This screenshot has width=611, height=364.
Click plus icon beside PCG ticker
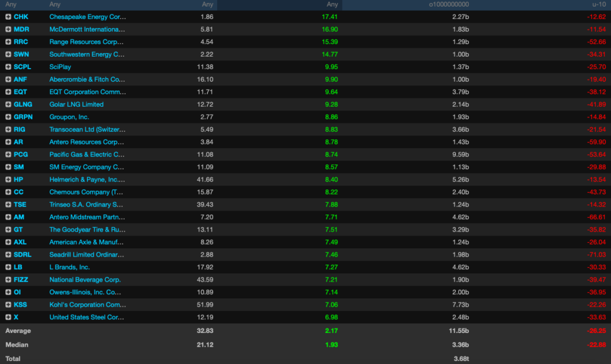coord(8,155)
